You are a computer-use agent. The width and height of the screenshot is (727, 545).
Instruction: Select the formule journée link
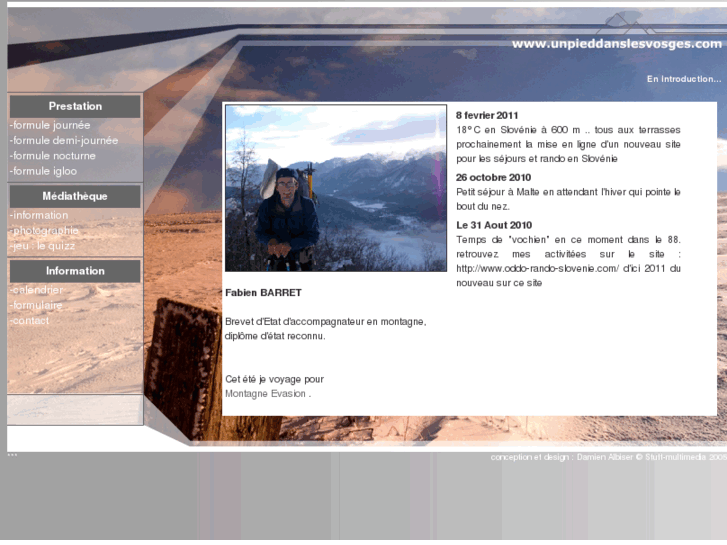[x=50, y=125]
